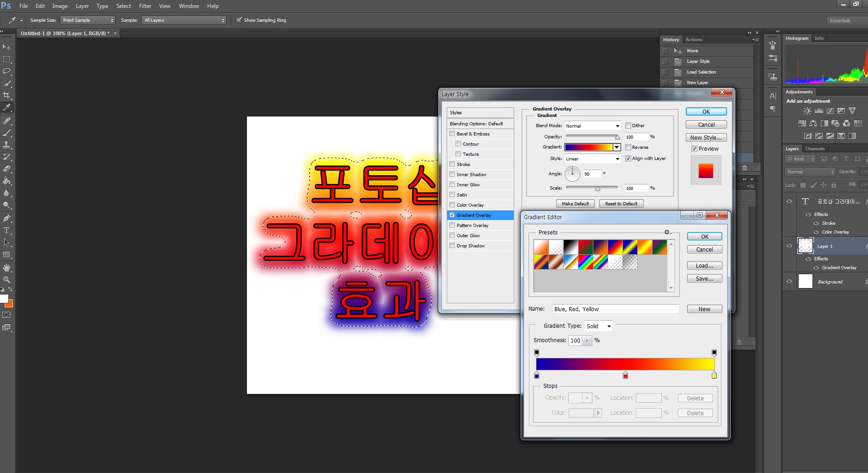868x473 pixels.
Task: Open Gradient Type Solid dropdown
Action: tap(598, 326)
